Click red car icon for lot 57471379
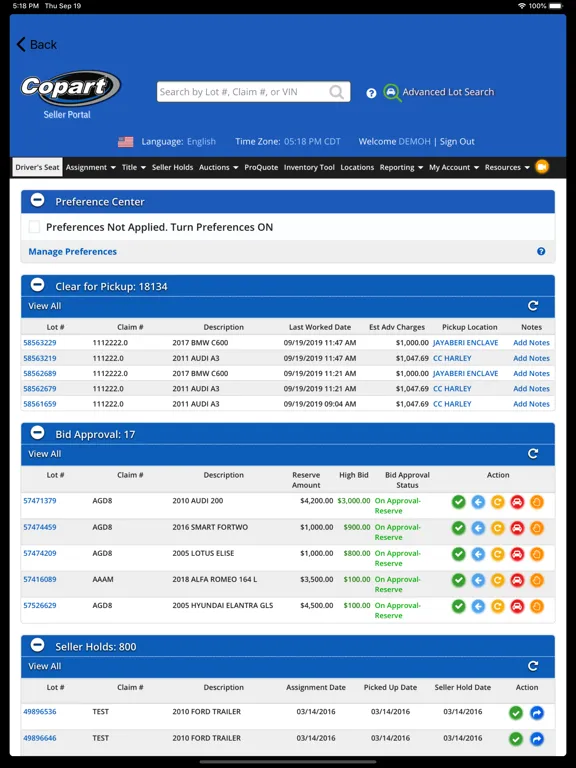The width and height of the screenshot is (576, 768). click(517, 502)
